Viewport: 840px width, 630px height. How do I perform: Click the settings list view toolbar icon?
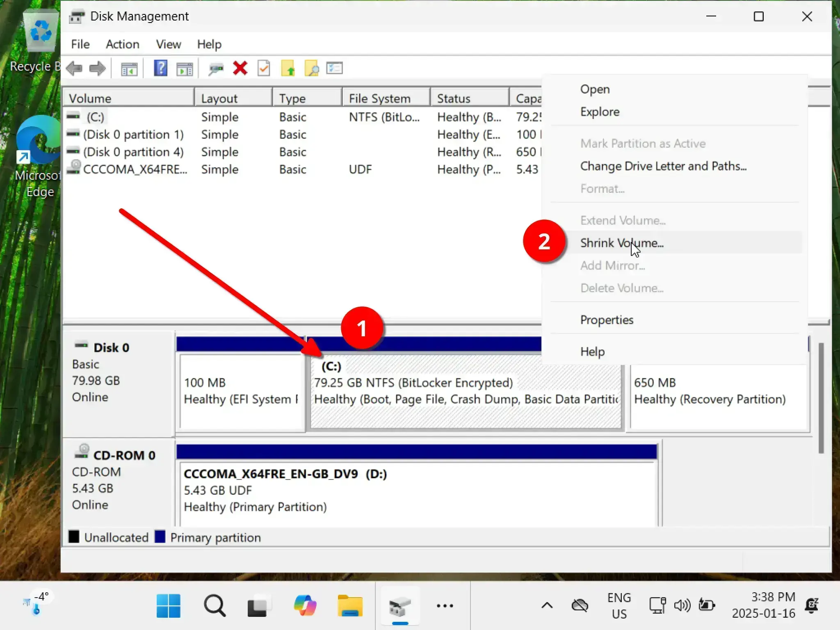[334, 68]
